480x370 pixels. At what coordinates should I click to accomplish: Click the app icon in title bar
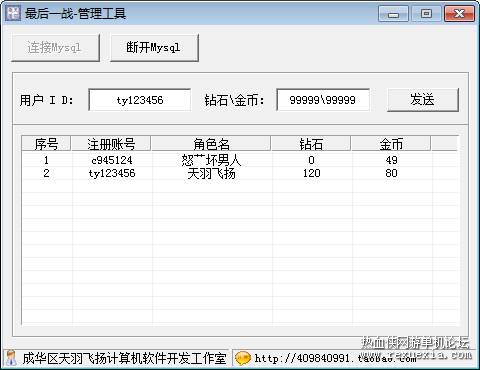(14, 13)
